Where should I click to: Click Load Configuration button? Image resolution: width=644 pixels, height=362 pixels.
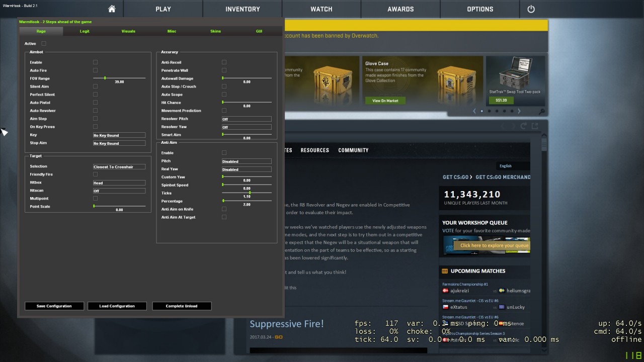click(117, 306)
